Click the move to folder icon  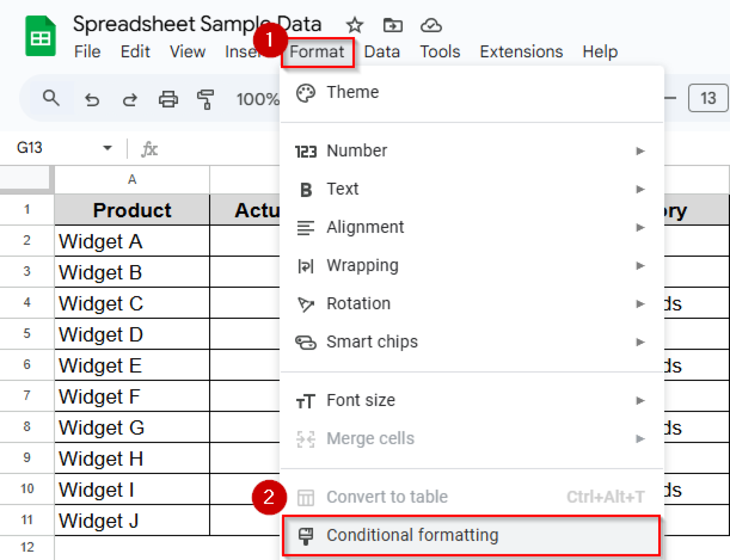pos(393,25)
